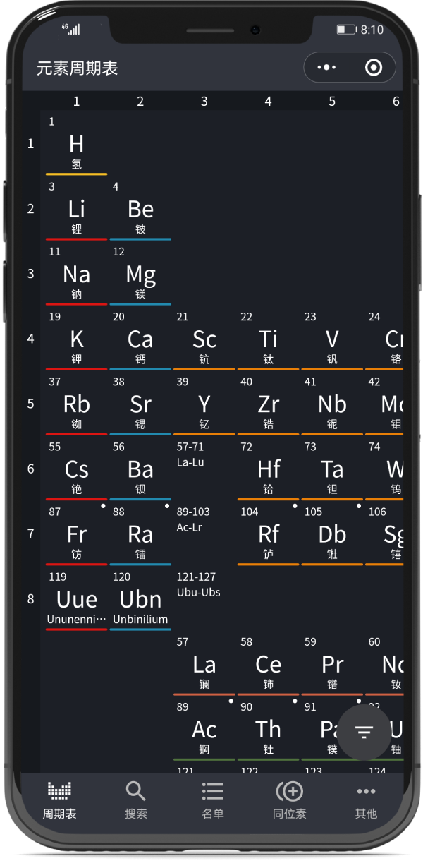This screenshot has width=423, height=868.
Task: Tap column 3 group header
Action: tap(204, 102)
